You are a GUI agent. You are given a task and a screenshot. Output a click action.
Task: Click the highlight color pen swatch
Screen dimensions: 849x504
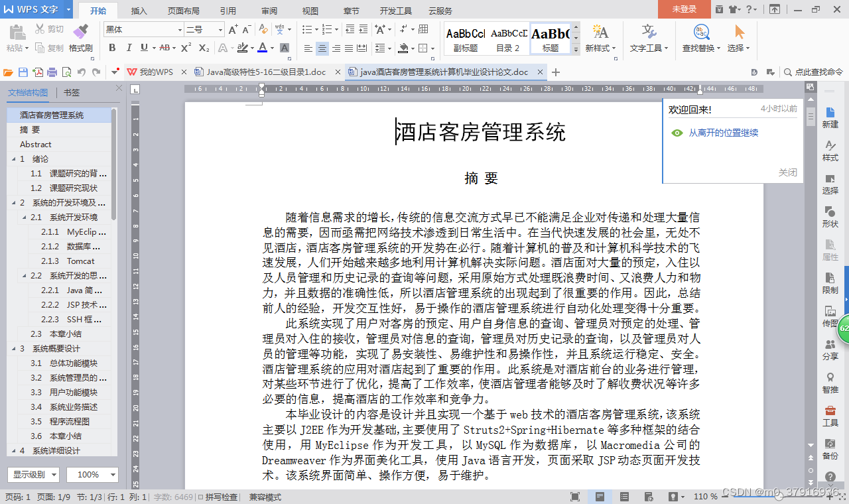point(242,48)
